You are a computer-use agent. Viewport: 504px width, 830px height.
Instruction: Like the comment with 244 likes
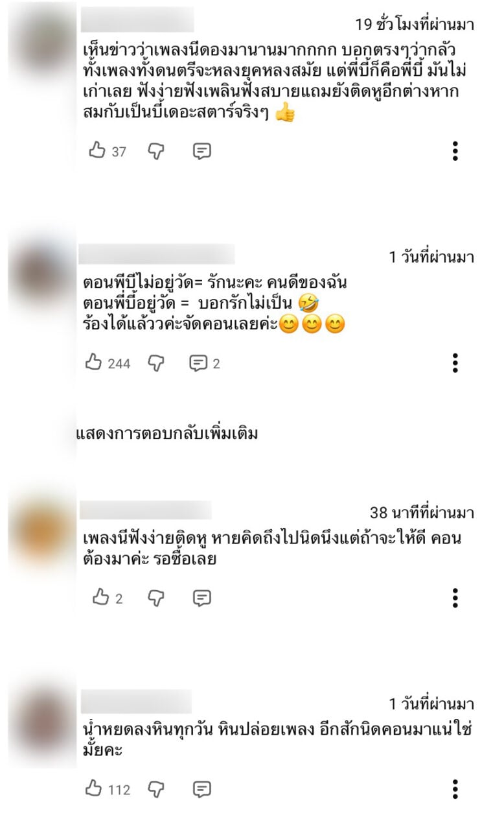click(x=94, y=363)
